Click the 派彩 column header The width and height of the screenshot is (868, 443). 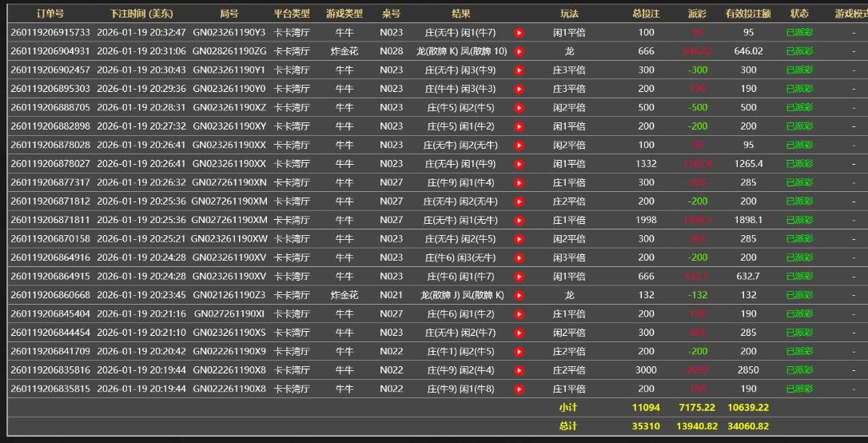[x=696, y=14]
